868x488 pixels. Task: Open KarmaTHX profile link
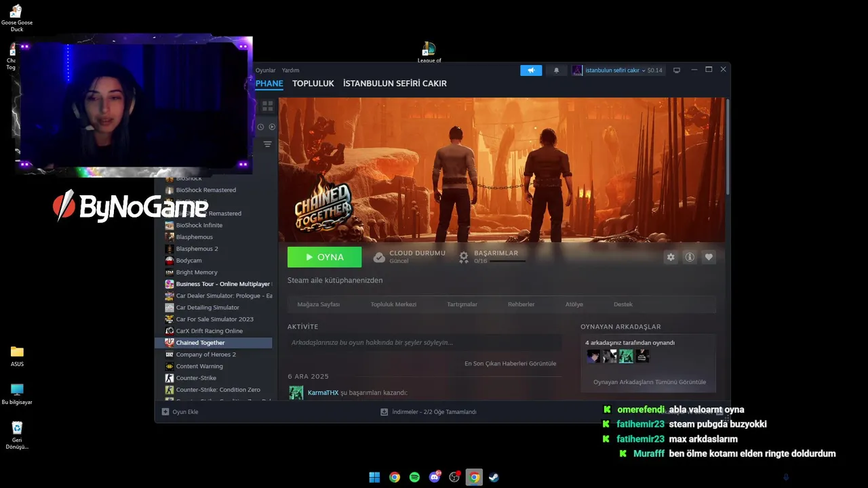point(323,392)
